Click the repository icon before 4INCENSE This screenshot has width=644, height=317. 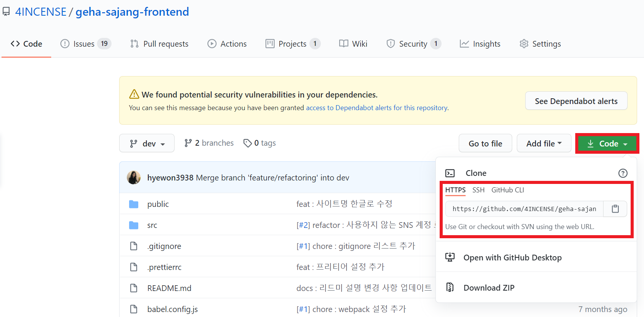[6, 12]
